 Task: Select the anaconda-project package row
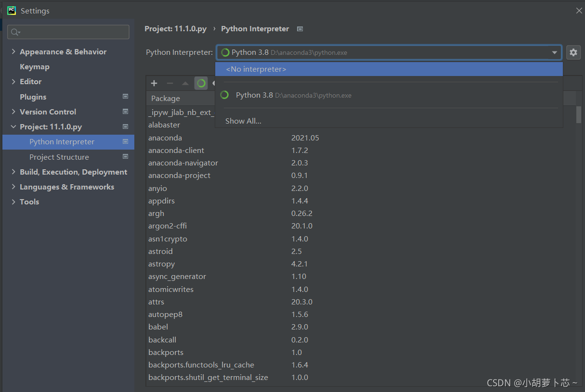[x=361, y=176]
